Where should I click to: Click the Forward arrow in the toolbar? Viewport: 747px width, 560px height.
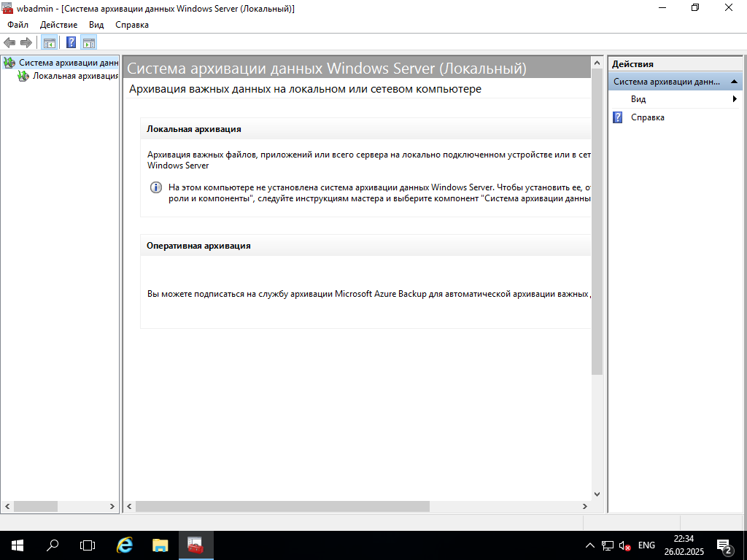pos(26,42)
